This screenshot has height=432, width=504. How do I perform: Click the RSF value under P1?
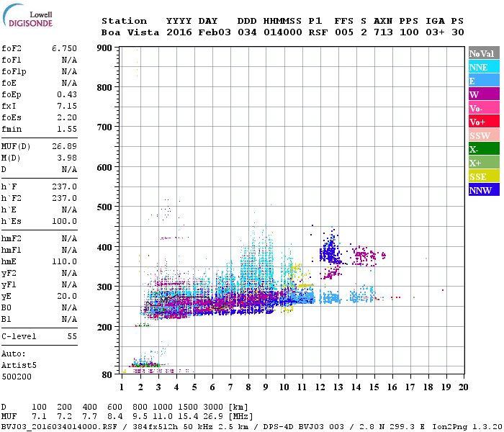[x=318, y=32]
